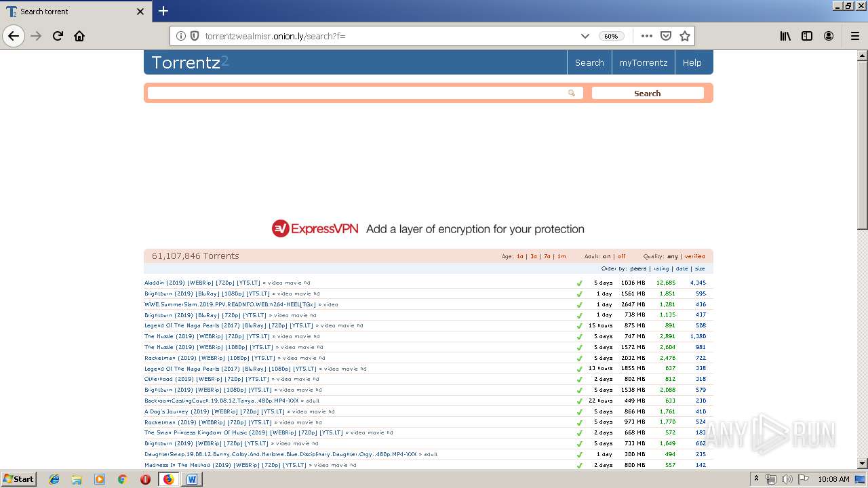Open The Swan Princess Kingdom Of Music link
Screen dimensions: 868x488
coord(243,432)
